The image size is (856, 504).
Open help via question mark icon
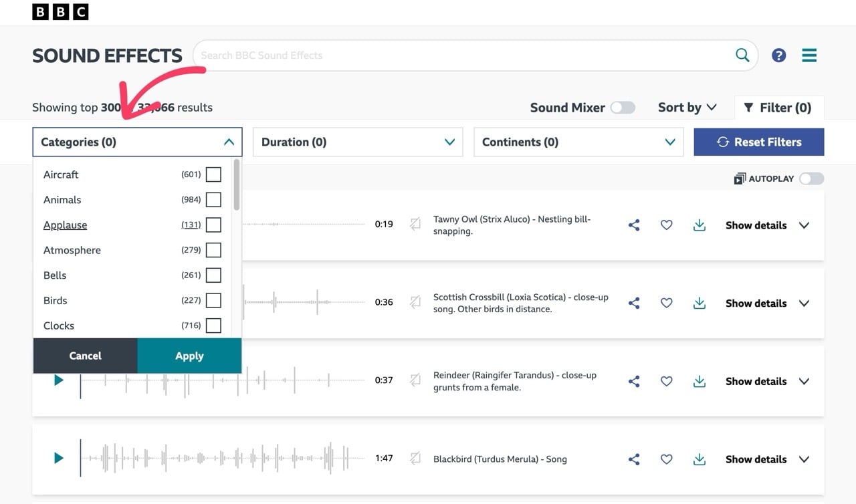[778, 55]
